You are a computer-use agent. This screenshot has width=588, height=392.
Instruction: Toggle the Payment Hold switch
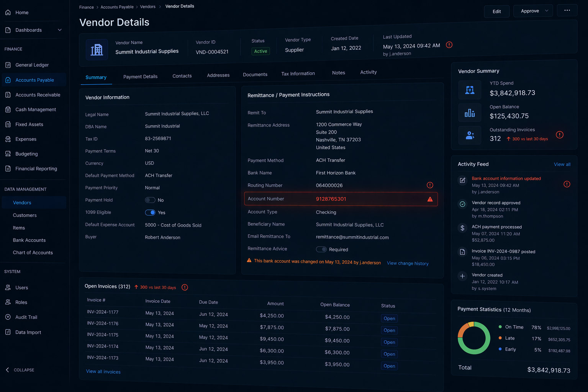pyautogui.click(x=150, y=200)
